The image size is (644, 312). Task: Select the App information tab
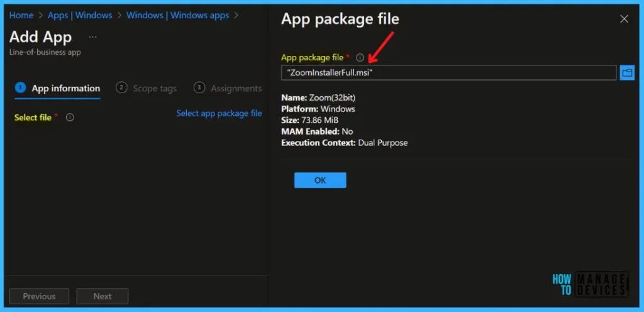pyautogui.click(x=57, y=88)
